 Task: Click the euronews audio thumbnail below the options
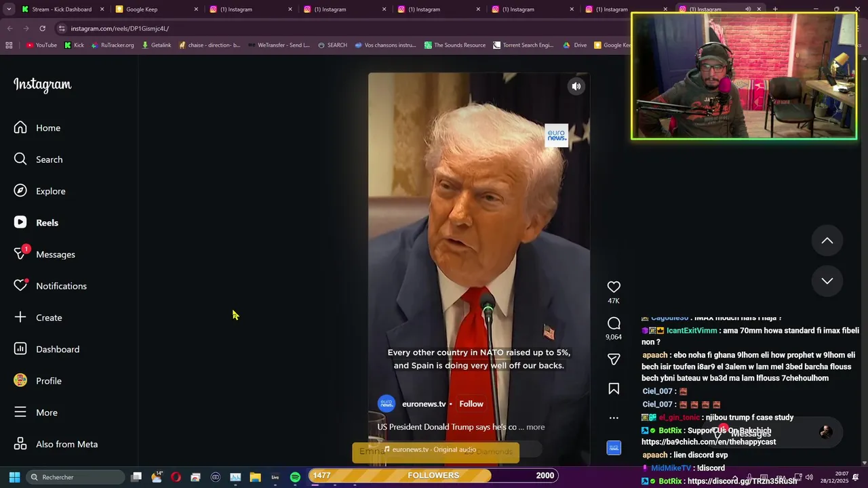[614, 448]
